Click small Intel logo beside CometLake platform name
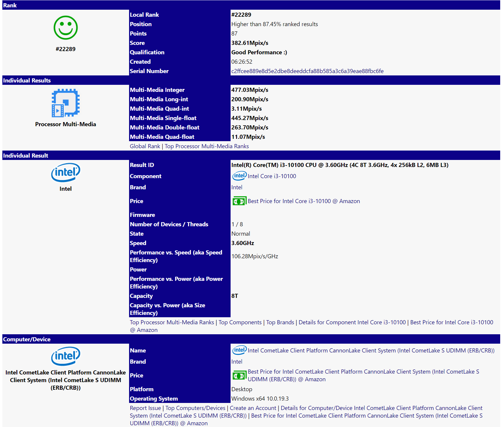Viewport: 504px width, 427px height. click(239, 350)
